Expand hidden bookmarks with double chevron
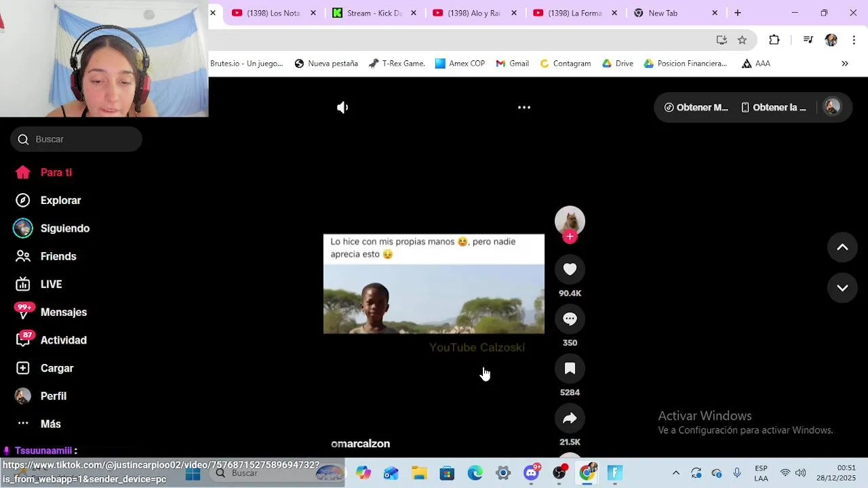The image size is (868, 488). [x=845, y=63]
